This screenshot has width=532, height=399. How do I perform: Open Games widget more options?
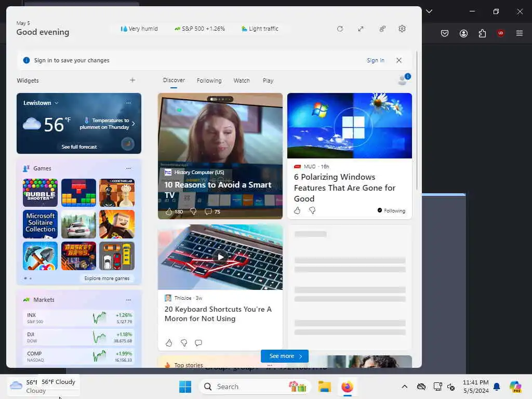tap(129, 168)
